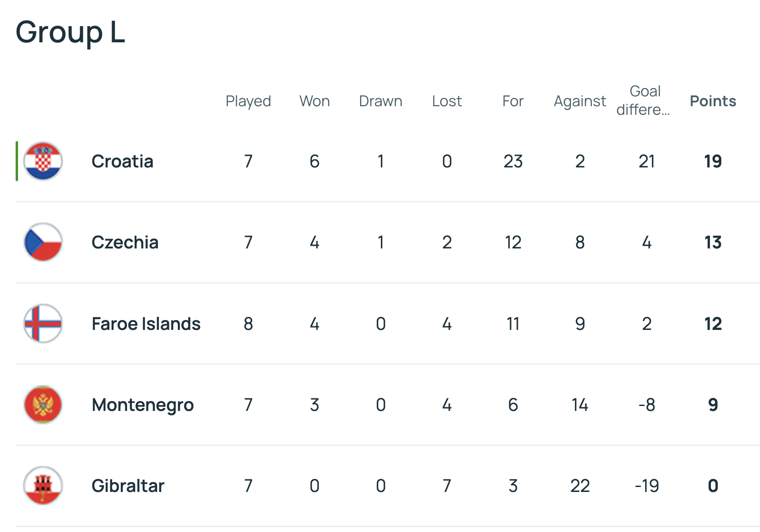760x532 pixels.
Task: Open the Montenegro team page
Action: [143, 405]
